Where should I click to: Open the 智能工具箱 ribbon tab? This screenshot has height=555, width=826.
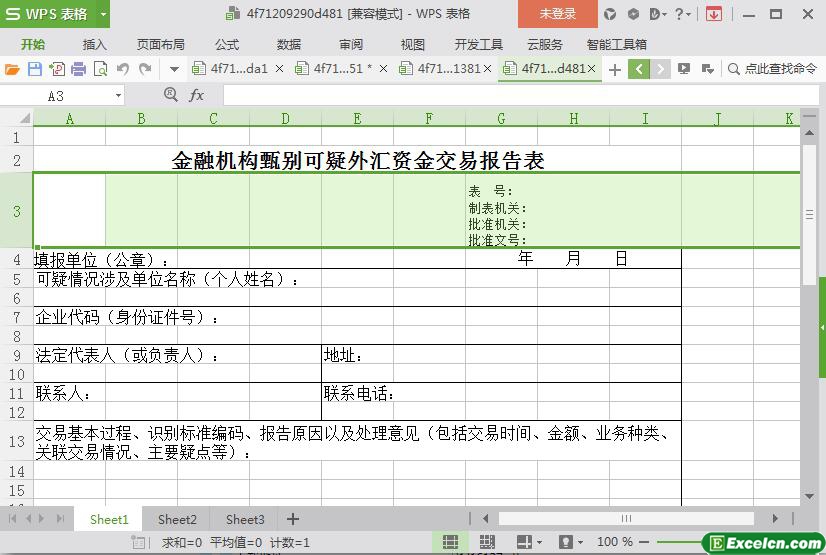616,44
